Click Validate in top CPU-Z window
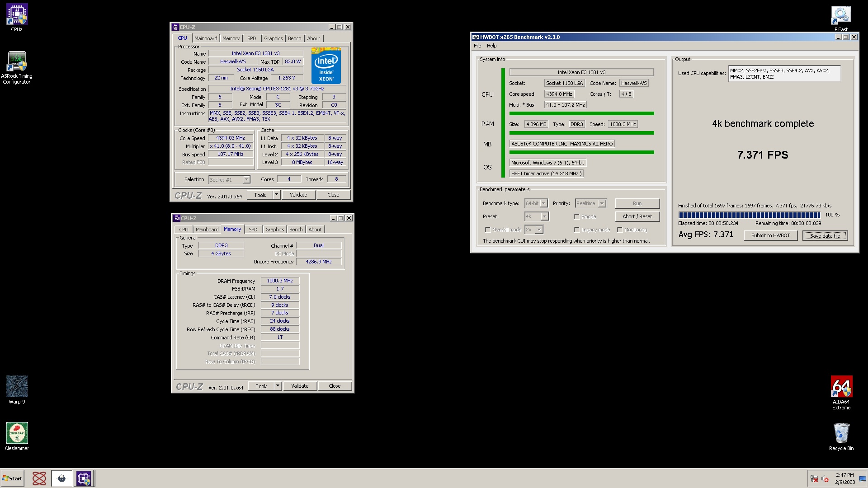This screenshot has height=488, width=868. coord(298,195)
